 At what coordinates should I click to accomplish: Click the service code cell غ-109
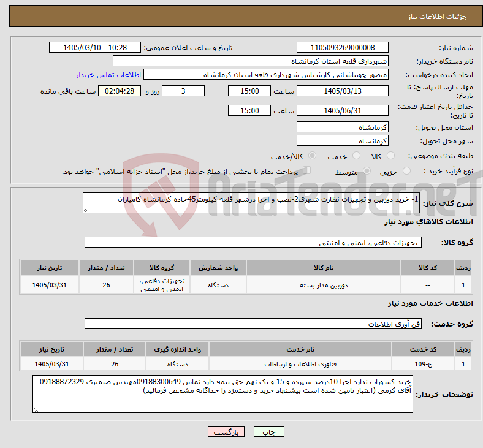424,364
